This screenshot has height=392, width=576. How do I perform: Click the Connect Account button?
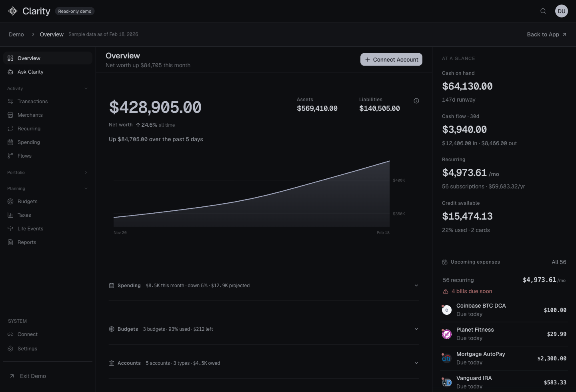[391, 59]
